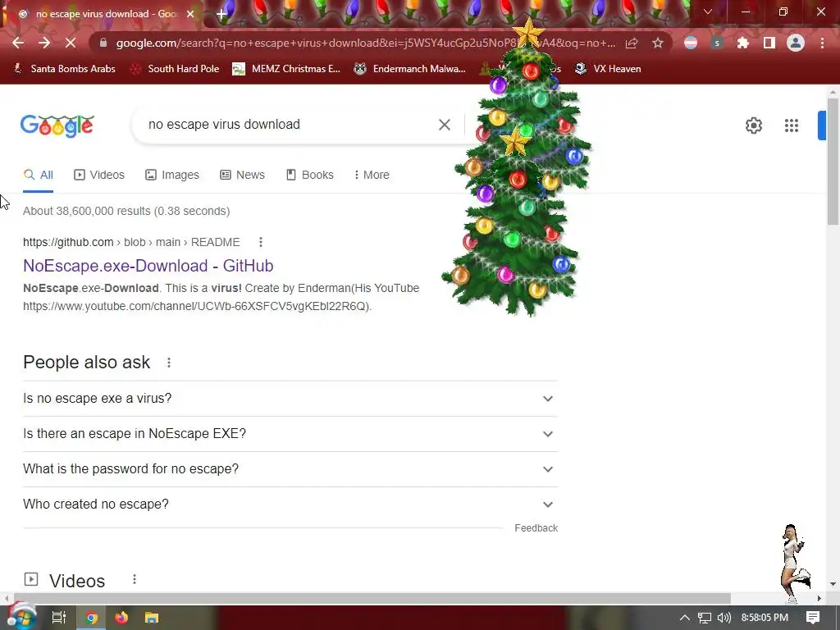
Task: Switch to the Books results tab
Action: tap(309, 176)
